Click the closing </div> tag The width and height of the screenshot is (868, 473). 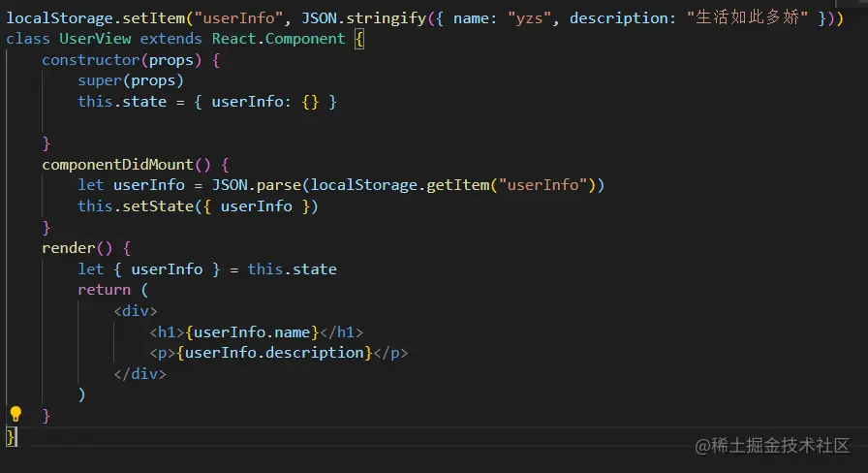tap(140, 374)
